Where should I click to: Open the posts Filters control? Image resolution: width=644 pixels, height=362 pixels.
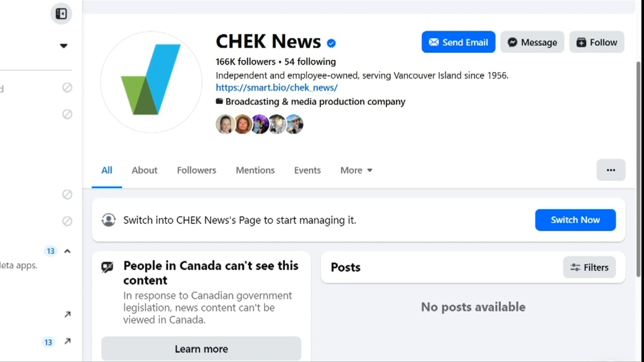tap(589, 267)
